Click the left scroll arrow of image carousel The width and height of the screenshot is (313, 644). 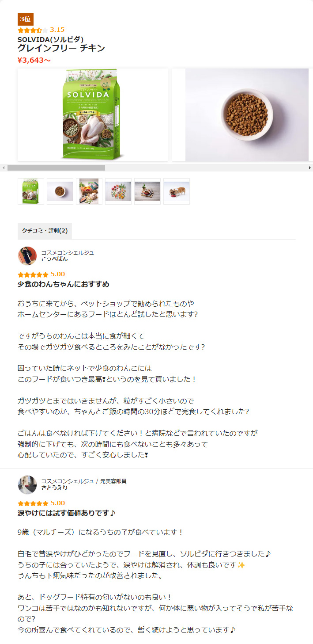[4, 168]
